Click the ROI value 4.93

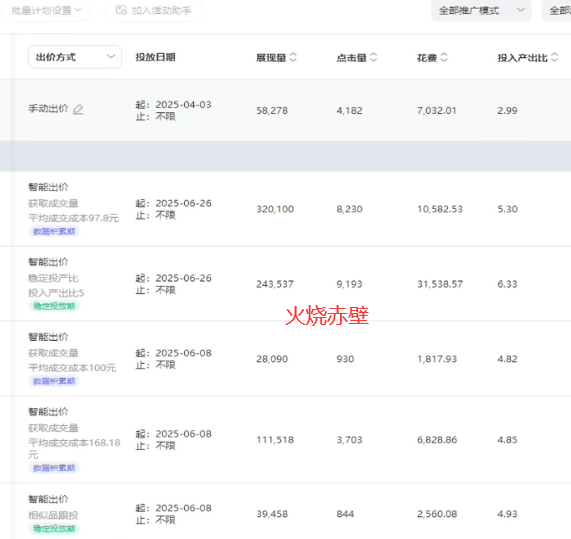[507, 514]
